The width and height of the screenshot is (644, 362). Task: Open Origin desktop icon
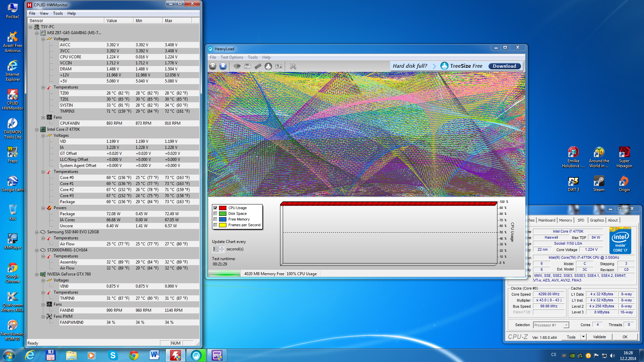pos(624,183)
